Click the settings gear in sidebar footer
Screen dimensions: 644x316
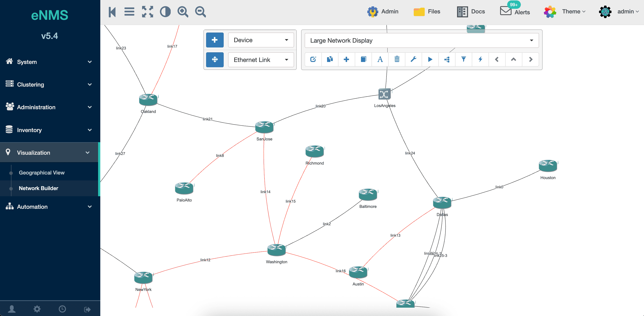coord(37,309)
